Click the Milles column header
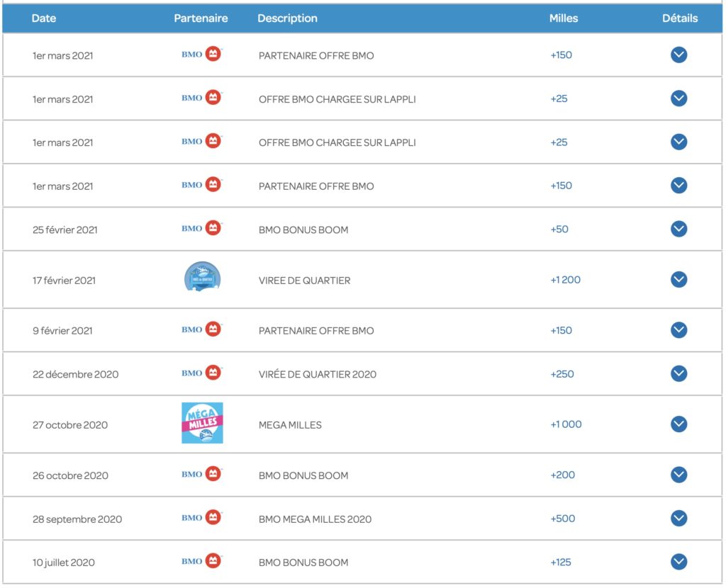This screenshot has width=726, height=588. (x=564, y=18)
